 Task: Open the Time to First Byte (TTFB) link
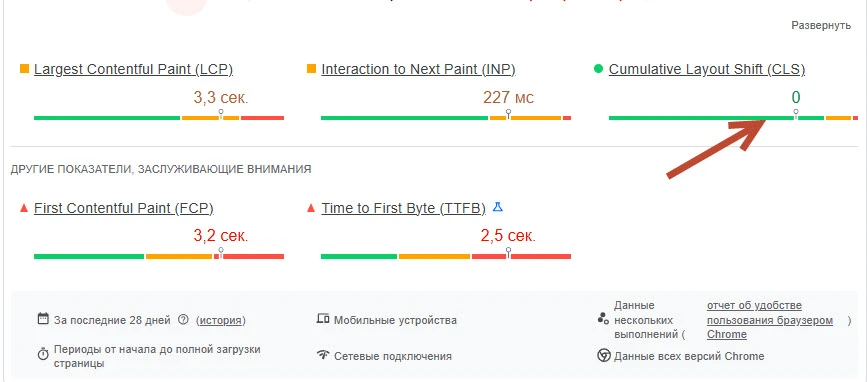click(x=404, y=208)
